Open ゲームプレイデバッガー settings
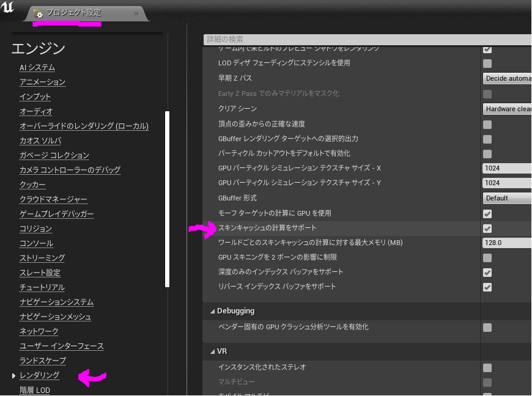The image size is (532, 396). [x=56, y=214]
